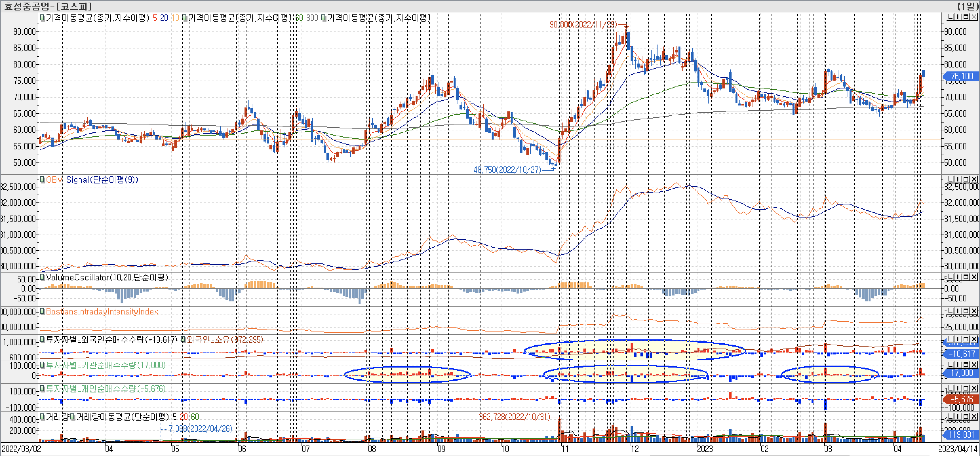Click vertical-bar button on OBV panel header
980x456 pixels.
point(958,179)
